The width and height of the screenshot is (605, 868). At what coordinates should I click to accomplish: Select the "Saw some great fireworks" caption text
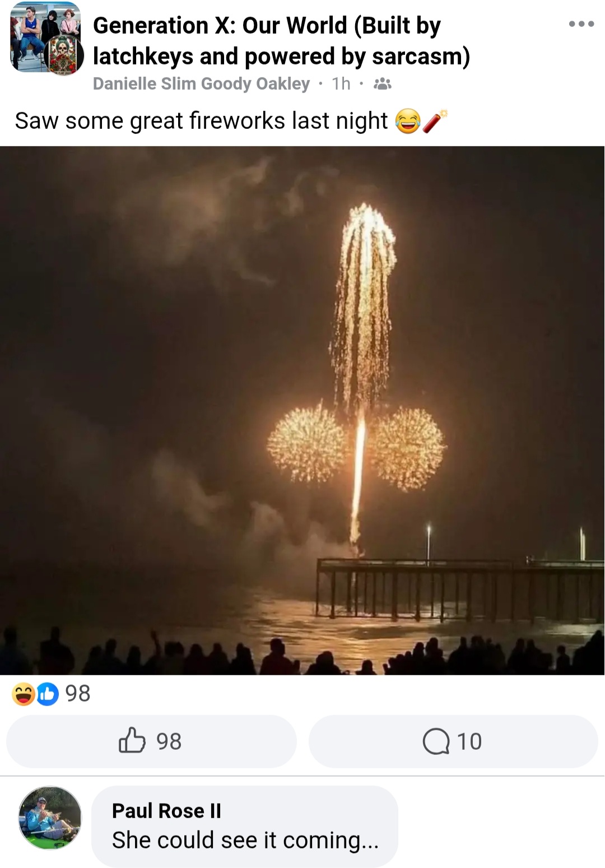coord(201,121)
